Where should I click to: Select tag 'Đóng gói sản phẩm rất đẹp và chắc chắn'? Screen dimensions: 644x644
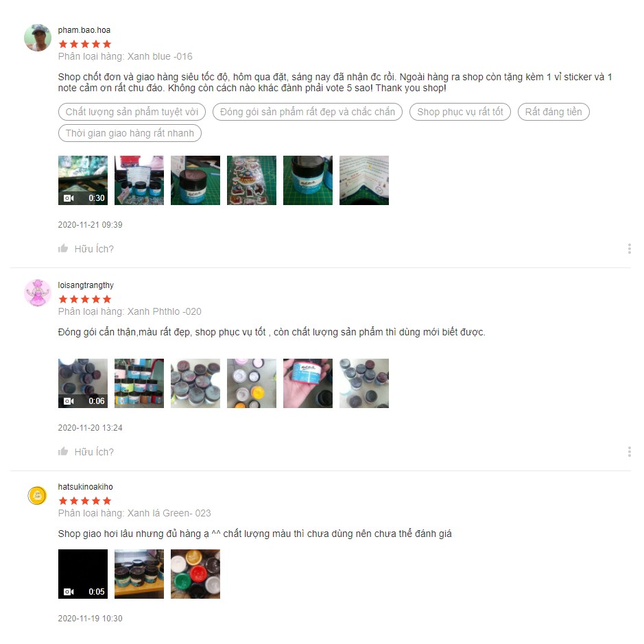click(x=307, y=112)
